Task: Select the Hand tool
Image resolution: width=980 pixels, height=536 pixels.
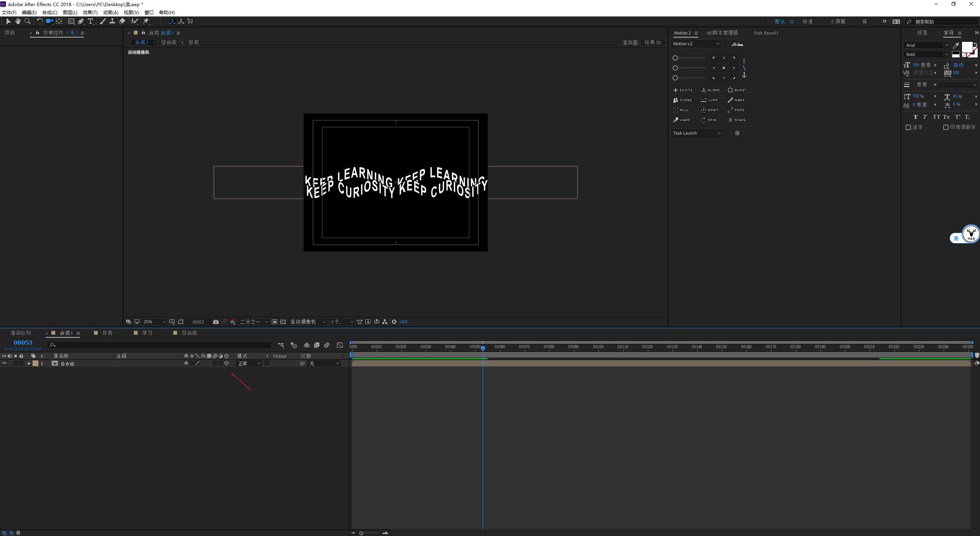Action: click(18, 21)
